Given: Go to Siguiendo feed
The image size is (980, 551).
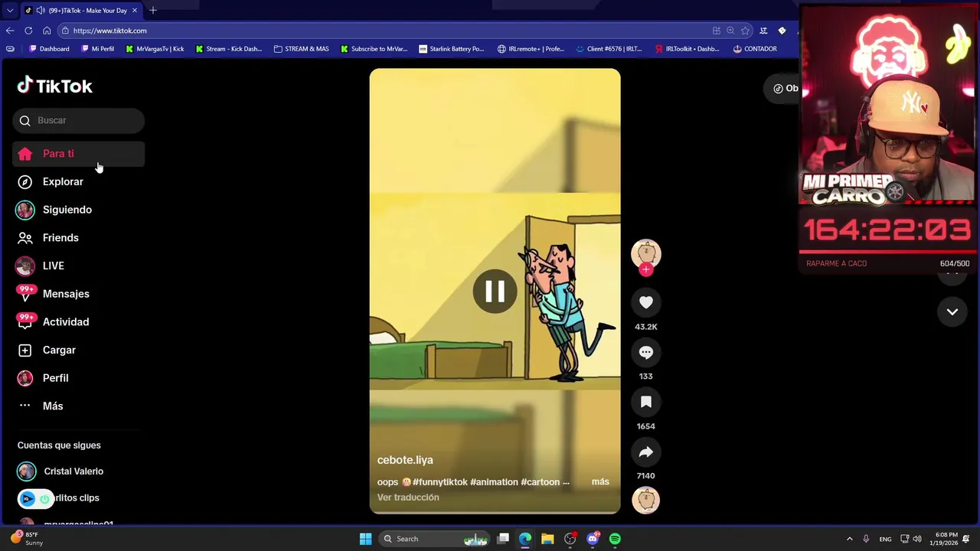Looking at the screenshot, I should click(x=67, y=210).
